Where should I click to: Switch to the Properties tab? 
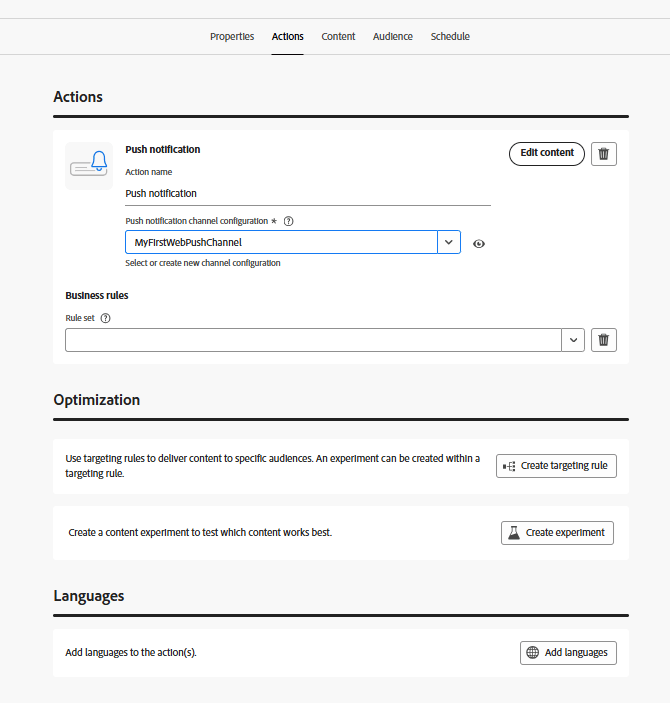(232, 37)
